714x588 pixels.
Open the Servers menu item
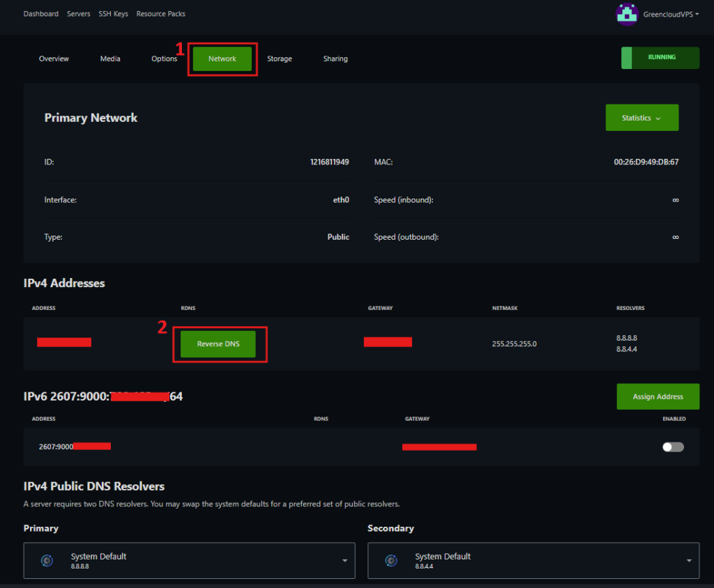click(x=78, y=14)
